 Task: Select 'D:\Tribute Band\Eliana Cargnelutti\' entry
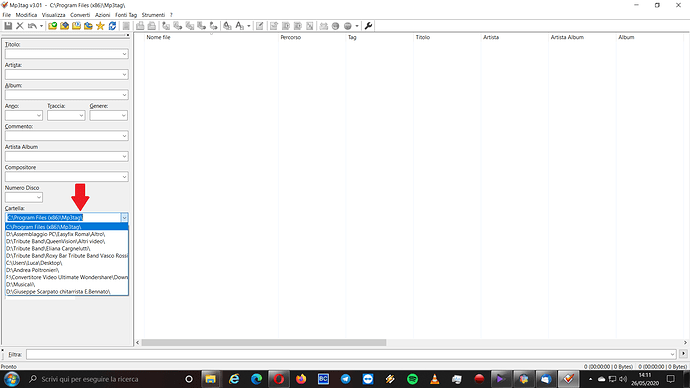click(67, 249)
